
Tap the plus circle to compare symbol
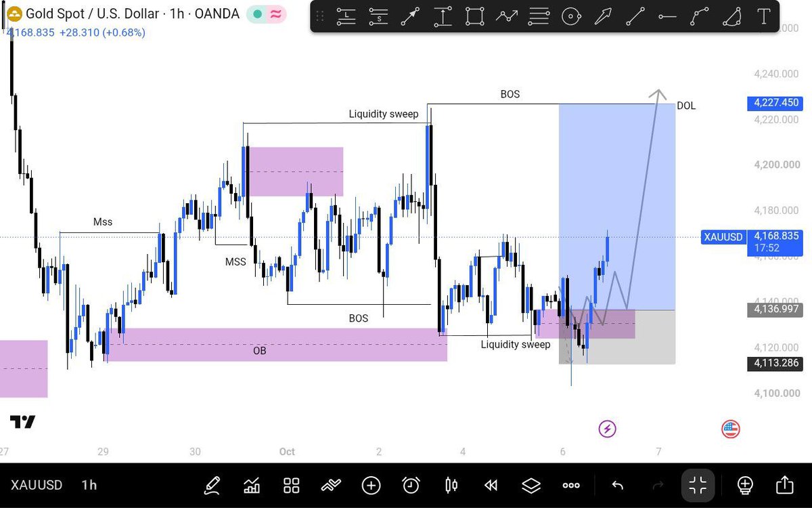[371, 485]
